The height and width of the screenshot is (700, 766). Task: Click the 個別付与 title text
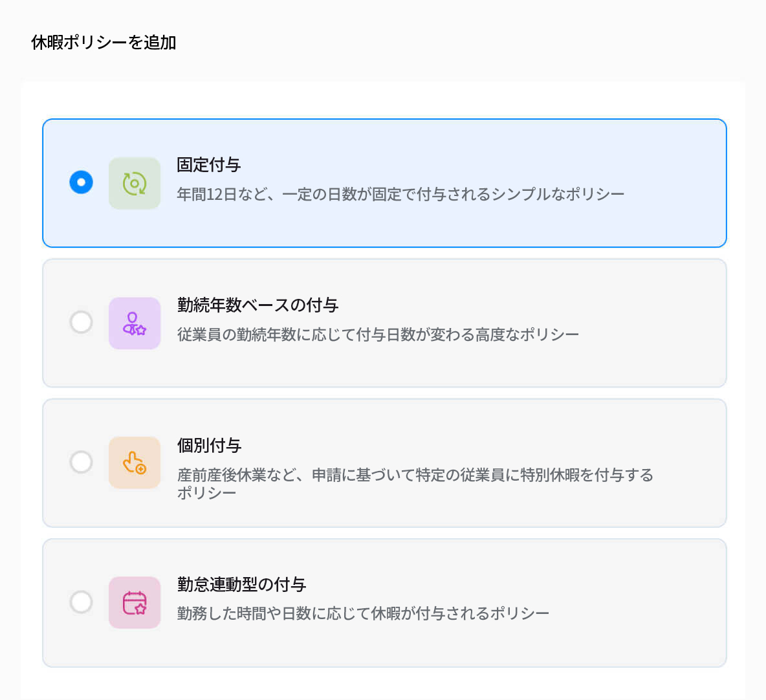coord(207,446)
